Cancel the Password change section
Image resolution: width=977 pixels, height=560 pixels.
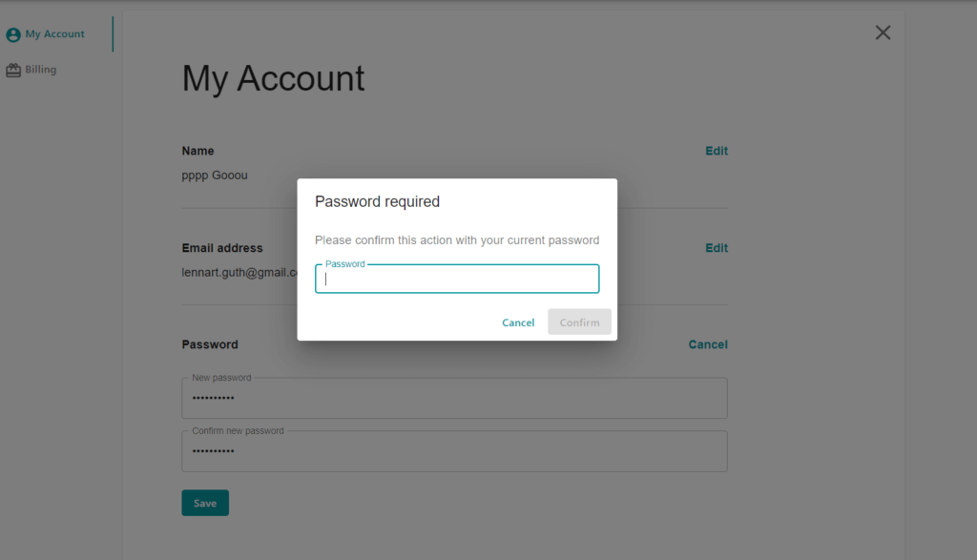[708, 344]
